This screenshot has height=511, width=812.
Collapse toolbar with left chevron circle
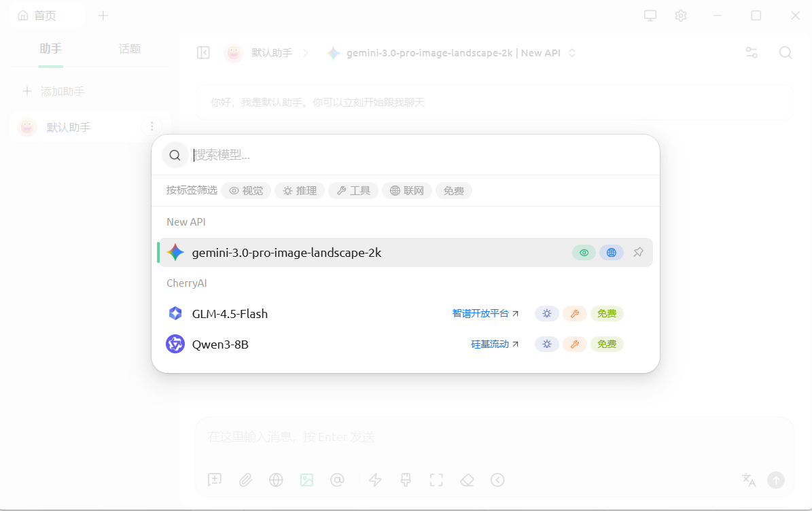(x=497, y=480)
